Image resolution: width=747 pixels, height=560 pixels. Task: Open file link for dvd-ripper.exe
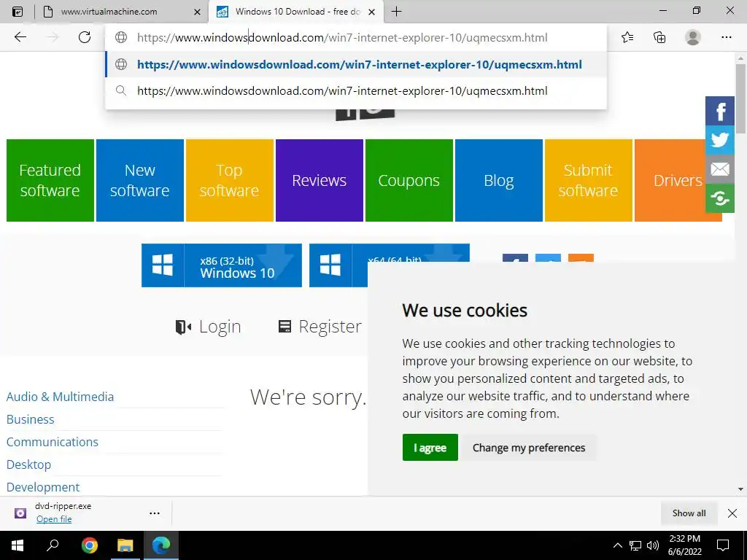[54, 519]
